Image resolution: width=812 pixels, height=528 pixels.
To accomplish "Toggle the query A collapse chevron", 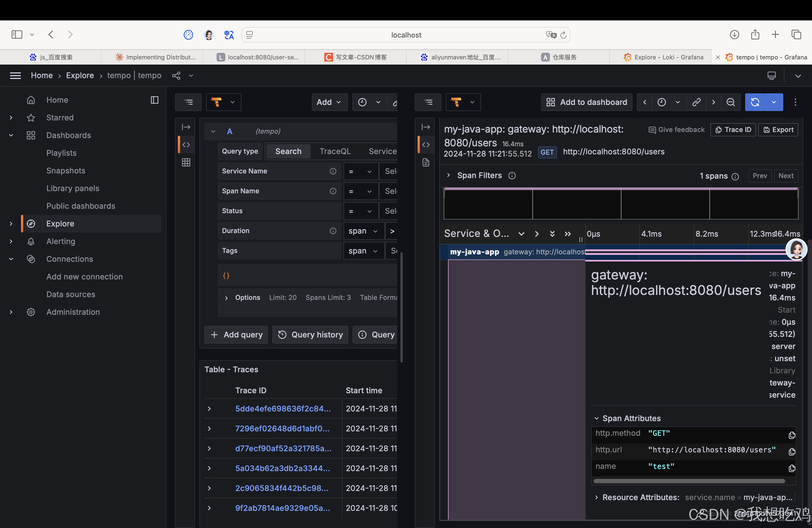I will pos(213,131).
